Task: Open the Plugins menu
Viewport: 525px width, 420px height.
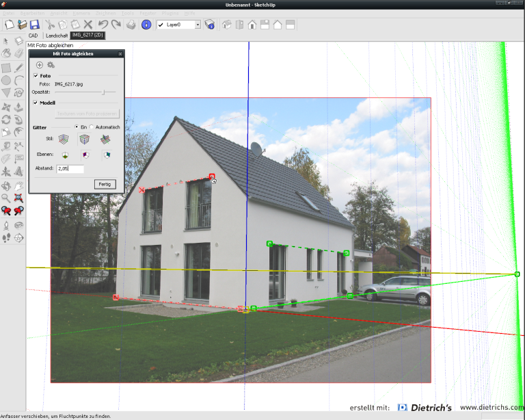Action: (170, 14)
